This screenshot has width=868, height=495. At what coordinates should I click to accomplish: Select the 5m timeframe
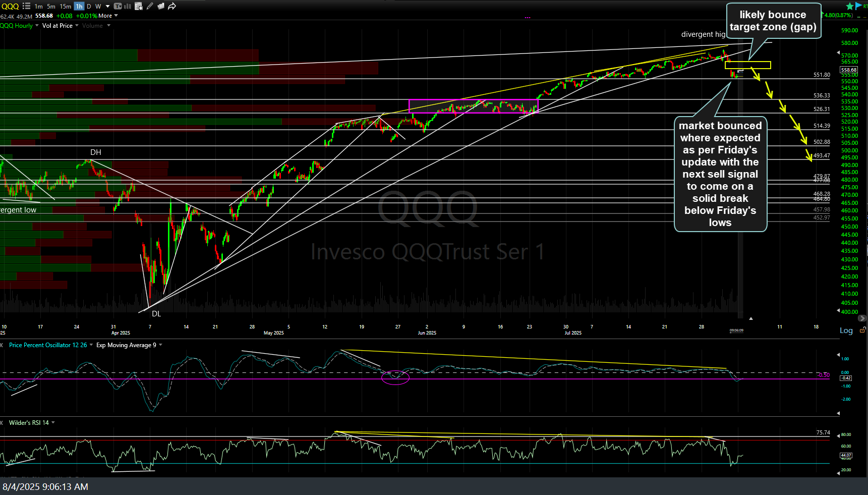50,6
